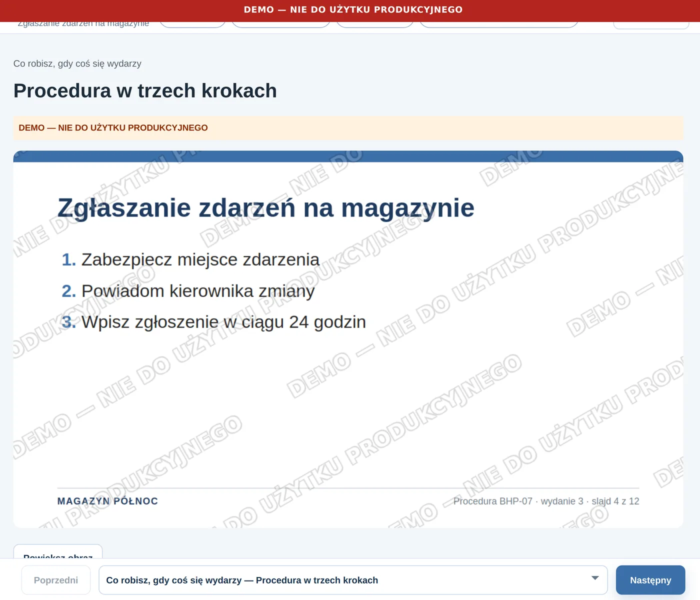Click the Poprzedni button
Screen dimensions: 700x600
(56, 580)
